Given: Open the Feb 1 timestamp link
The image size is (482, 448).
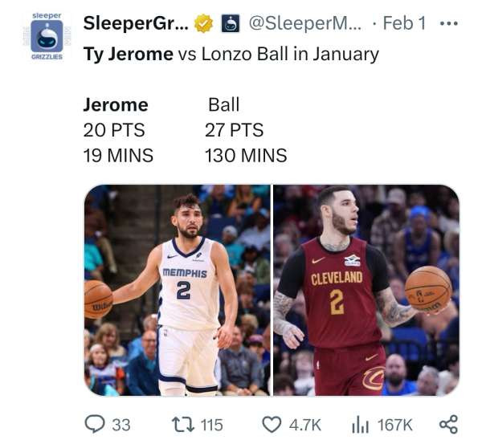Looking at the screenshot, I should pyautogui.click(x=404, y=24).
